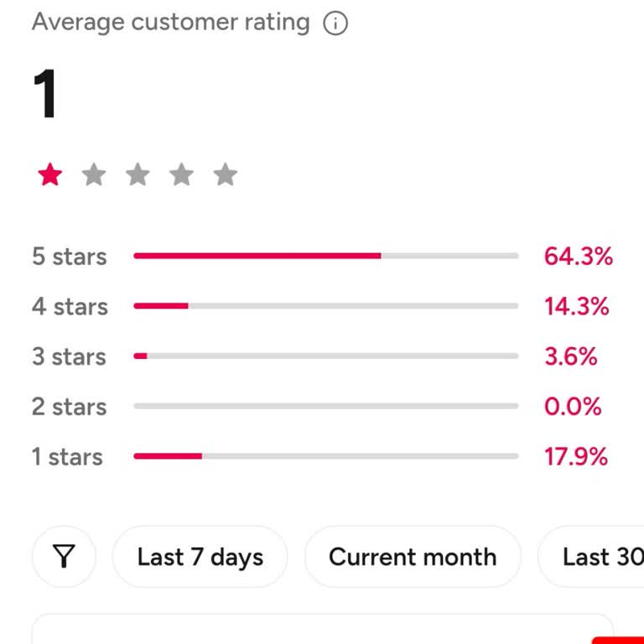Click the 14.3% percentage value

pos(576,307)
